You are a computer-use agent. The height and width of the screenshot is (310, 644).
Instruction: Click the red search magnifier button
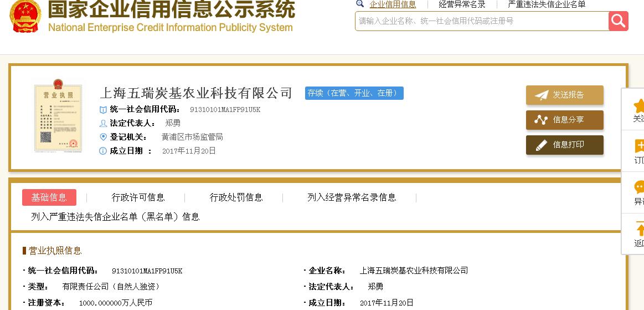pyautogui.click(x=619, y=21)
